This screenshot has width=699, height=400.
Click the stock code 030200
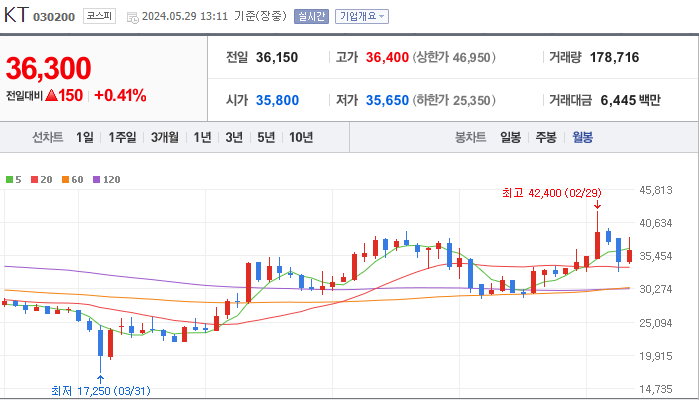coord(54,17)
